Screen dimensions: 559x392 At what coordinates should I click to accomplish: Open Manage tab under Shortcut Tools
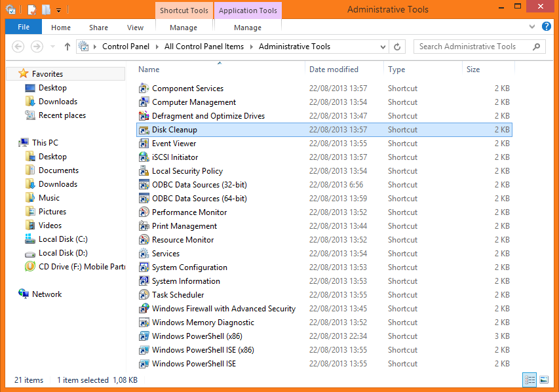click(183, 28)
